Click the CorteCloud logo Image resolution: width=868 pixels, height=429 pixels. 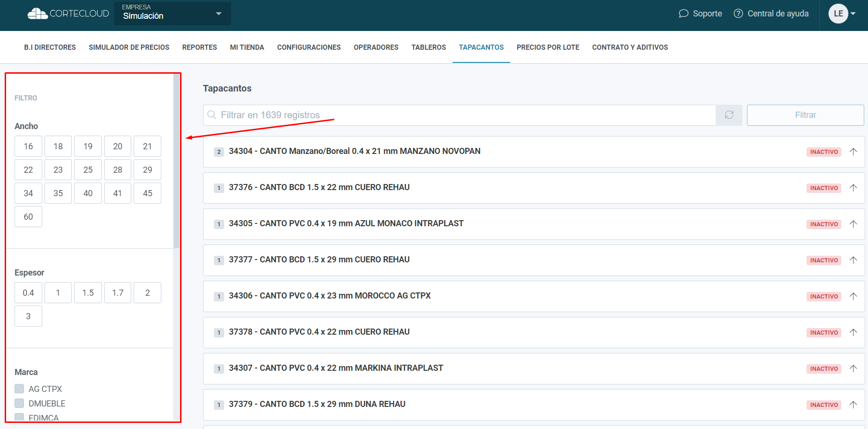[x=68, y=14]
